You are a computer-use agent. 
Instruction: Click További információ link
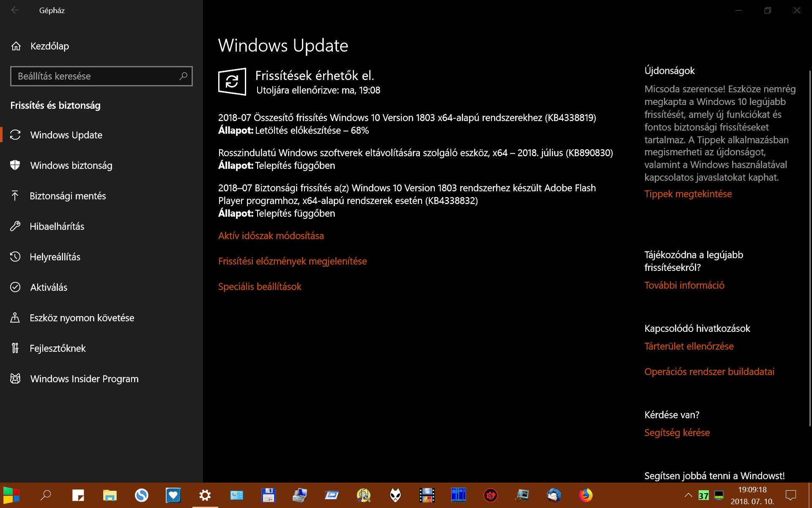[x=684, y=285]
